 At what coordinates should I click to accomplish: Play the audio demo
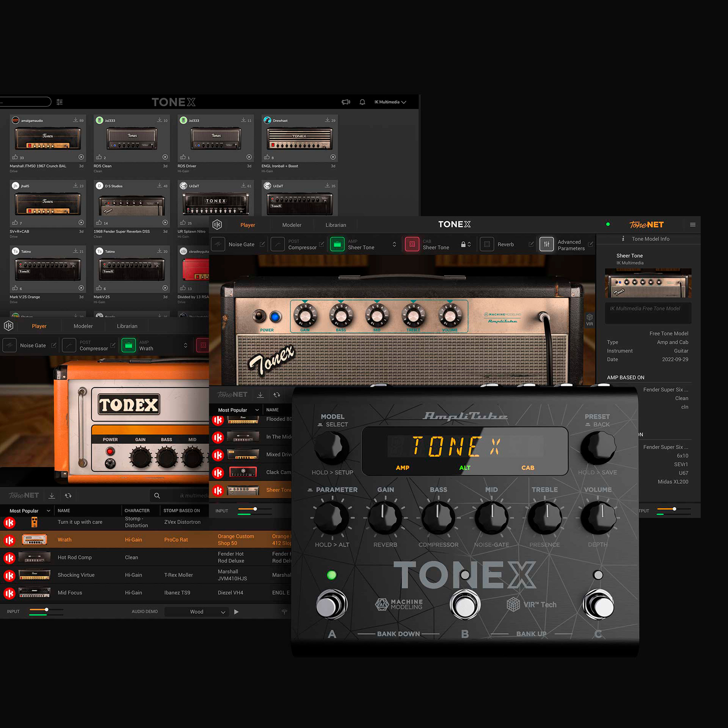(237, 611)
